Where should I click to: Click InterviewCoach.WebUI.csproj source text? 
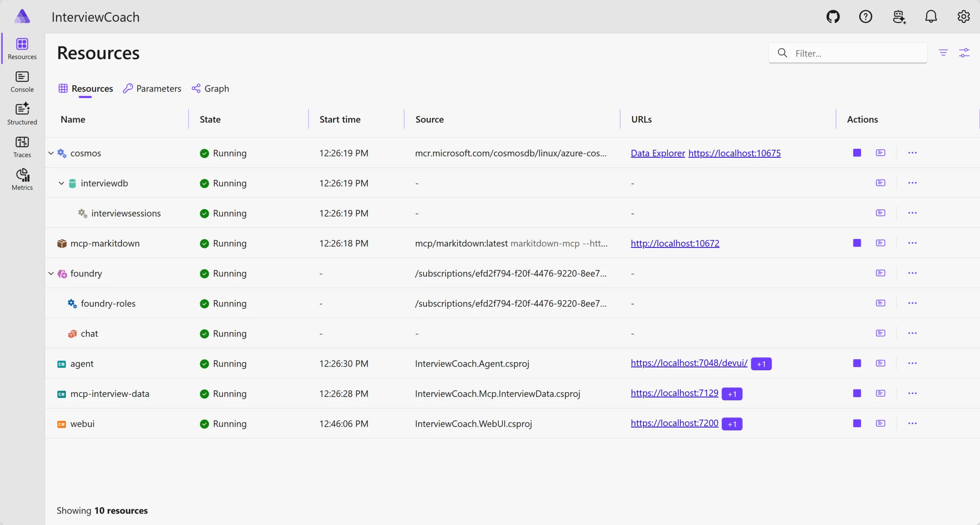[x=473, y=424]
